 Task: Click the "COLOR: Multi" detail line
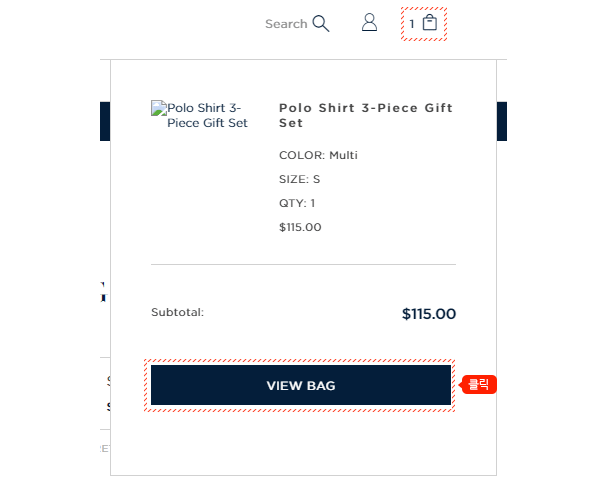coord(318,155)
